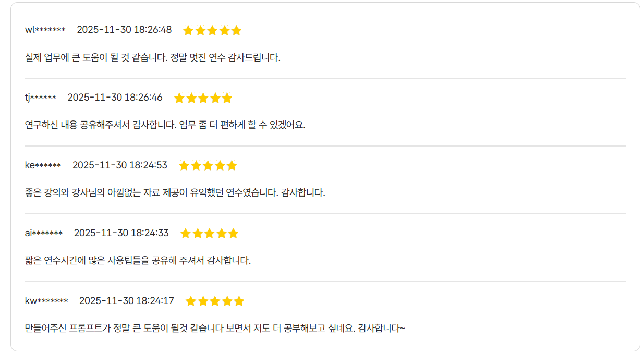
Task: Select the reviewer name wl*******
Action: [45, 30]
